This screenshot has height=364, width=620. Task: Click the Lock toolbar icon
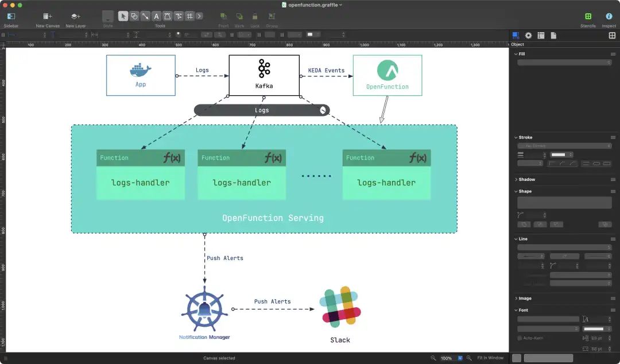(255, 16)
